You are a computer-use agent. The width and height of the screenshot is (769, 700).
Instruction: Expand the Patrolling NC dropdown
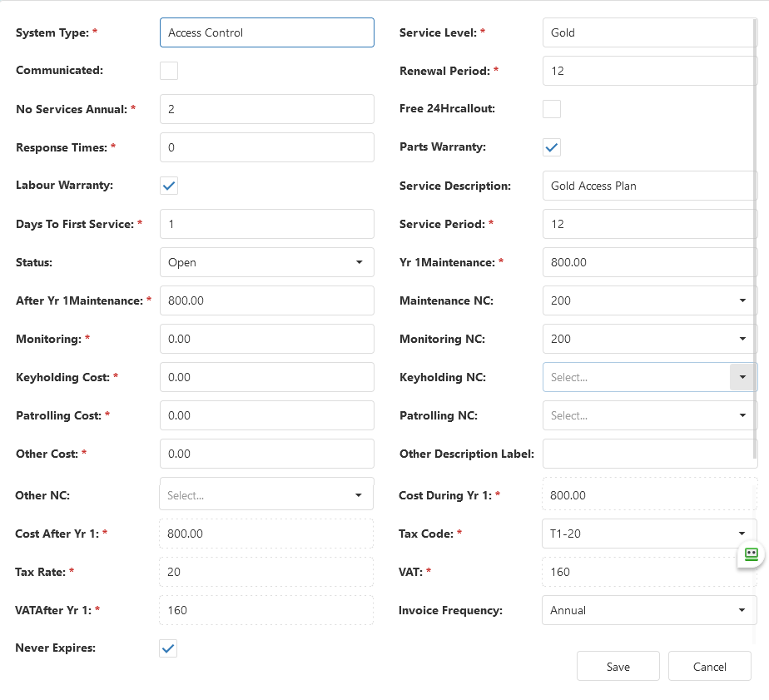[649, 415]
